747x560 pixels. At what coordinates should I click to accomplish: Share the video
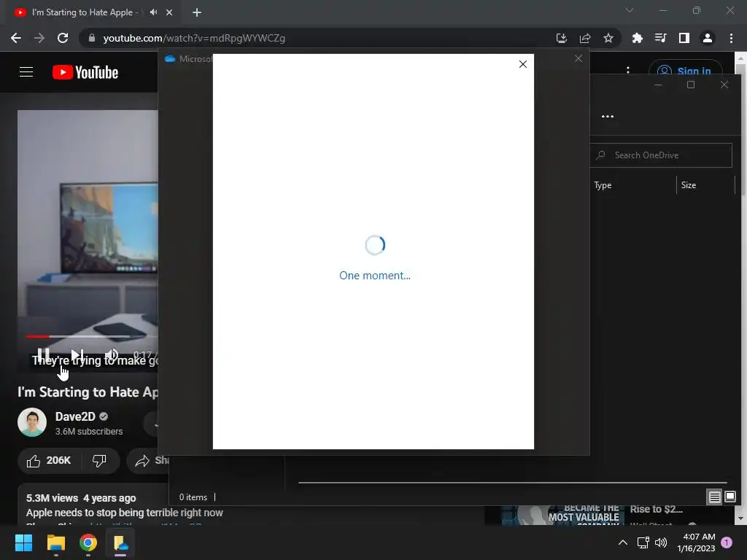[x=147, y=461]
